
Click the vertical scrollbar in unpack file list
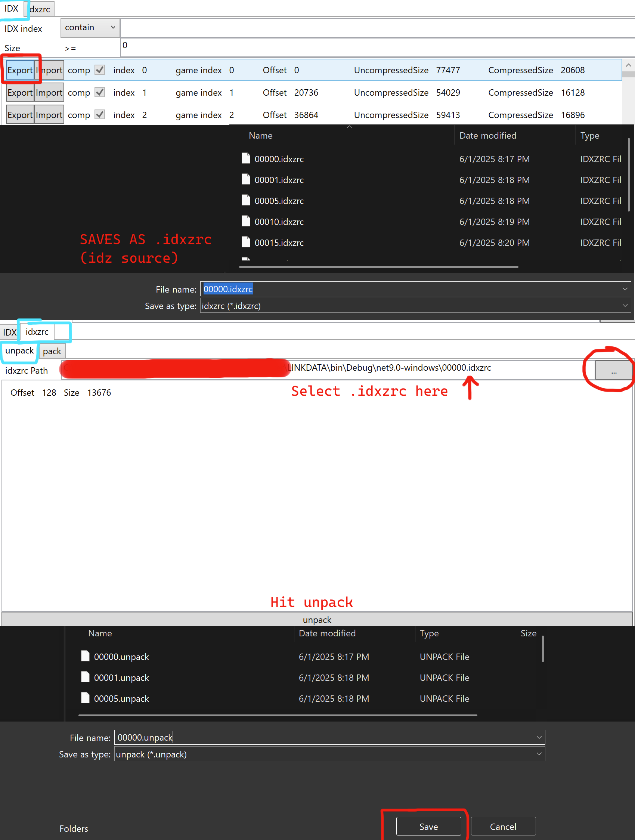click(543, 649)
